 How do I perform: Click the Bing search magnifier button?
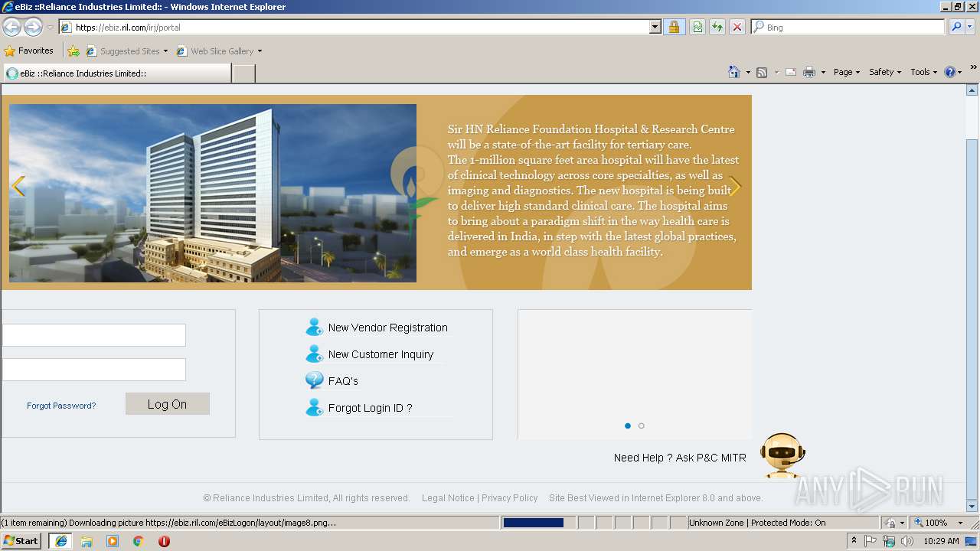coord(955,27)
